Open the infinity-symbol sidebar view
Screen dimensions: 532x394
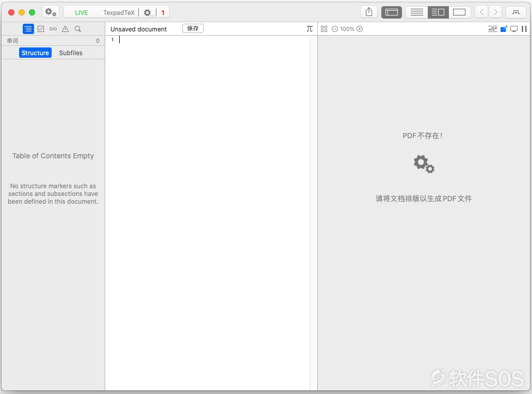[53, 29]
